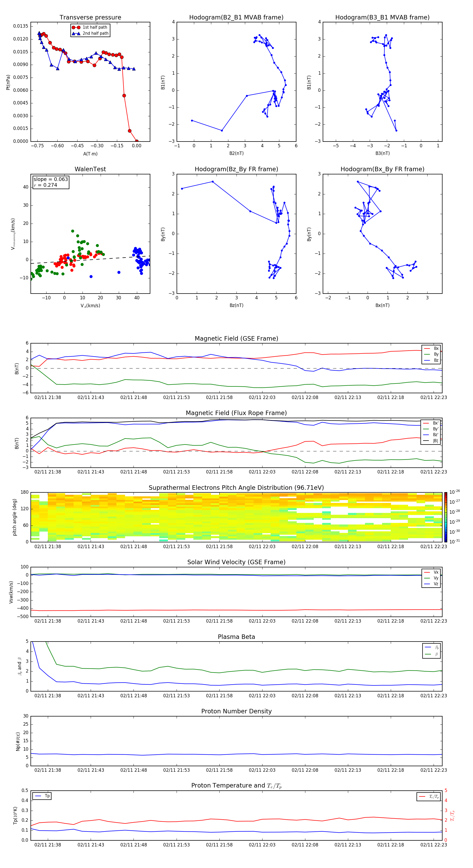Click the "Hodogram(B3_B1 MVAB frame)" title
The image size is (473, 868).
point(382,17)
